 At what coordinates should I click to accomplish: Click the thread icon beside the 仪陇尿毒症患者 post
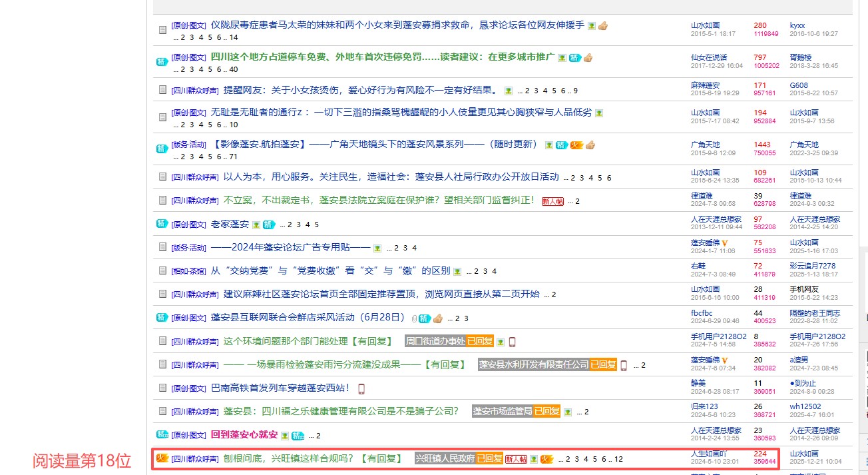162,30
